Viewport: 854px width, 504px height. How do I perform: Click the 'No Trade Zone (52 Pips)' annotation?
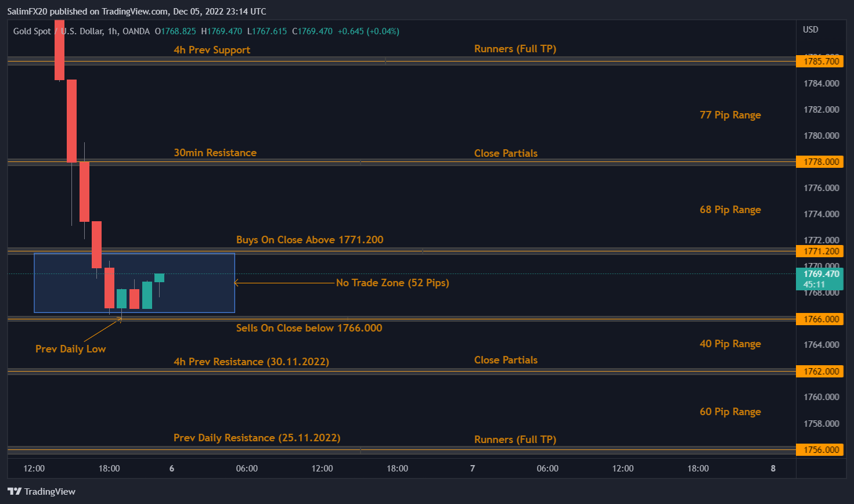(x=392, y=283)
